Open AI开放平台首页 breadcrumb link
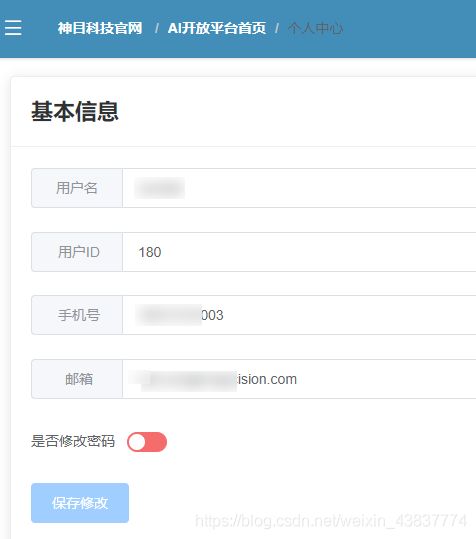Image resolution: width=476 pixels, height=539 pixels. pyautogui.click(x=217, y=28)
